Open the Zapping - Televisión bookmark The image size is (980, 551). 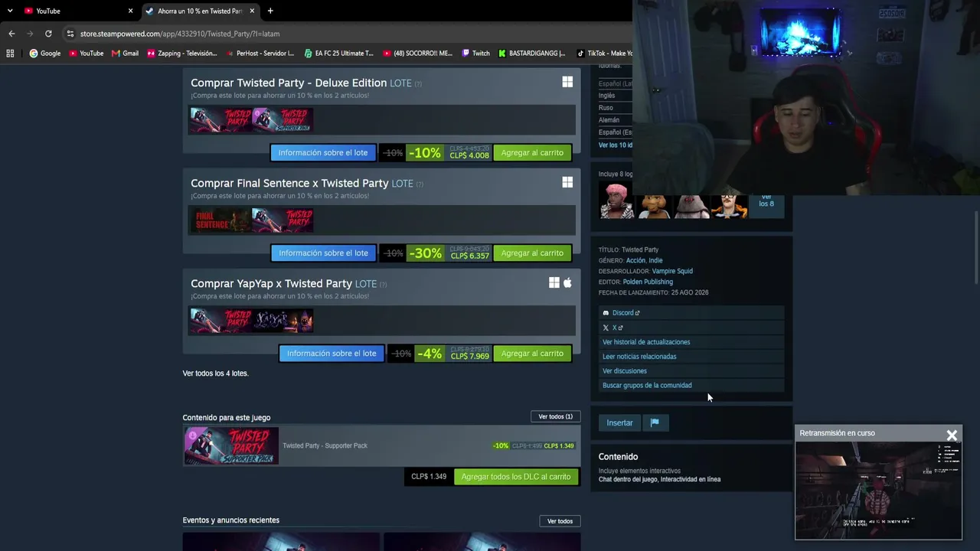pos(181,54)
